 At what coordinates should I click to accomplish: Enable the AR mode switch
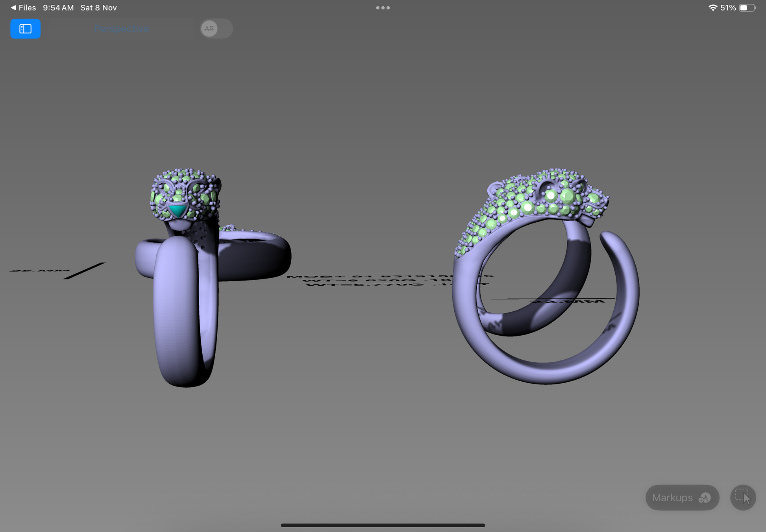coord(216,29)
